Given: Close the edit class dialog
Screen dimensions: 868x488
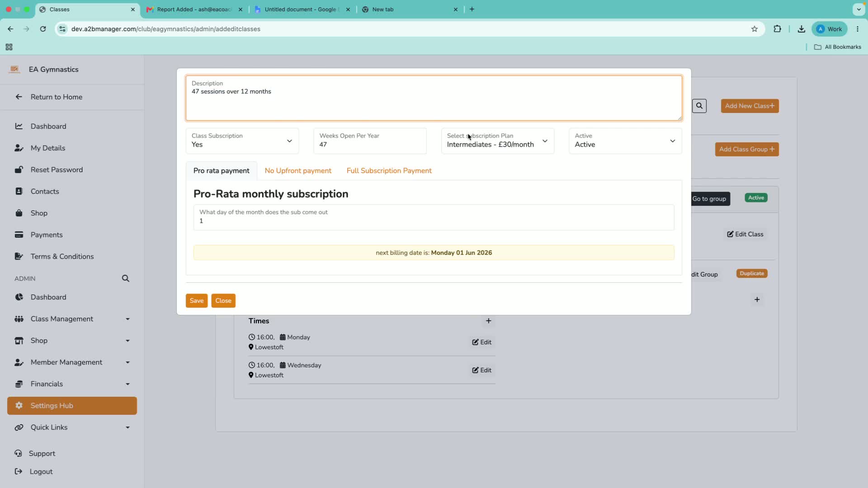Looking at the screenshot, I should click(223, 300).
